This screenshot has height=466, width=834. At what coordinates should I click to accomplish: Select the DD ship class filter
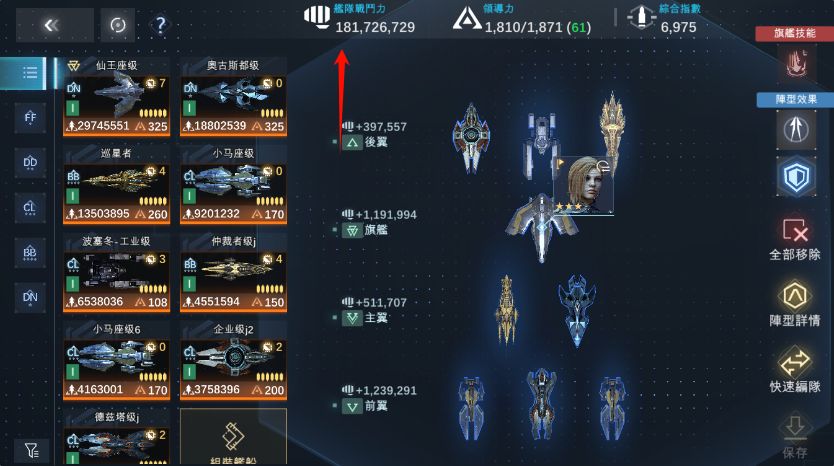pyautogui.click(x=30, y=162)
